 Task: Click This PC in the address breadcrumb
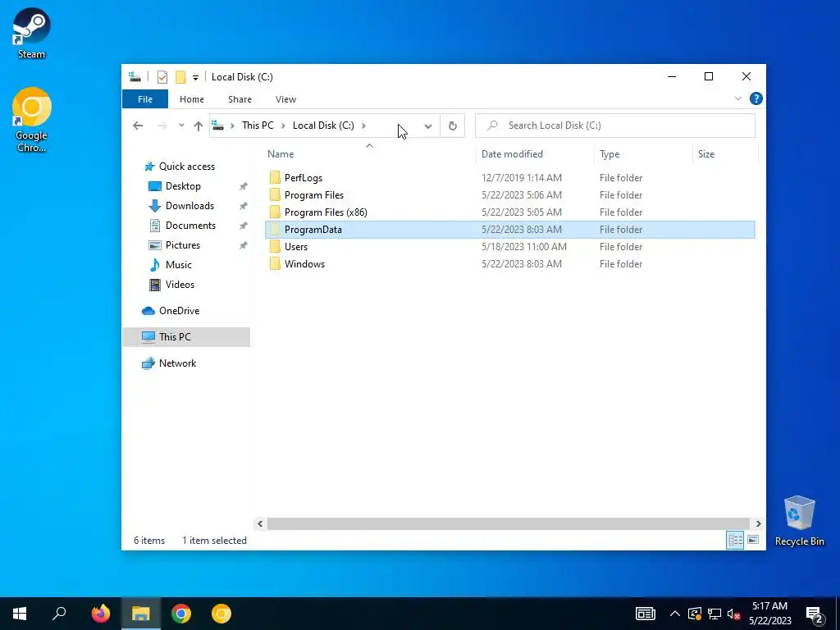point(258,126)
